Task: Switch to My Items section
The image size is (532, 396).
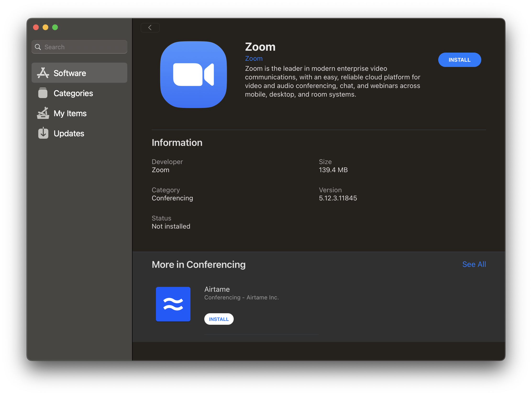Action: point(70,113)
